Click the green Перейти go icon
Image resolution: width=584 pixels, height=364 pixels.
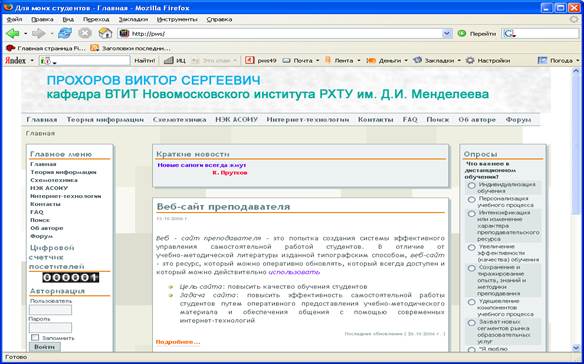(x=461, y=34)
